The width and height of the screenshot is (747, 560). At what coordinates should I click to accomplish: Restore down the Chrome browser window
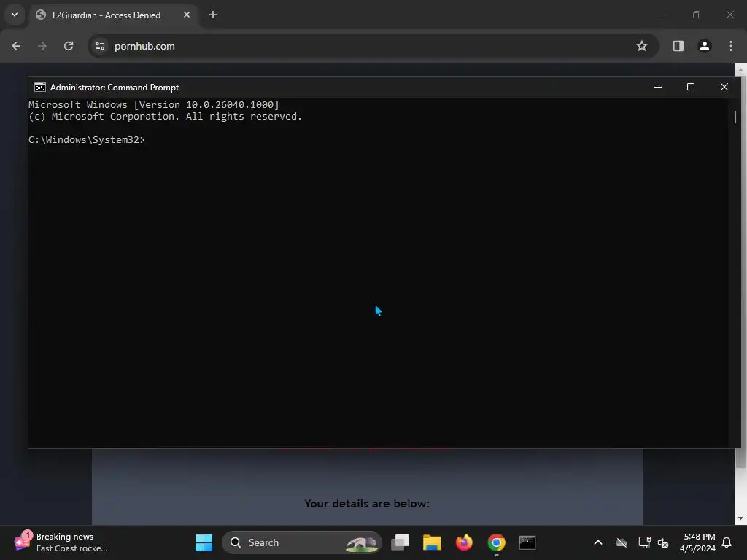(697, 15)
